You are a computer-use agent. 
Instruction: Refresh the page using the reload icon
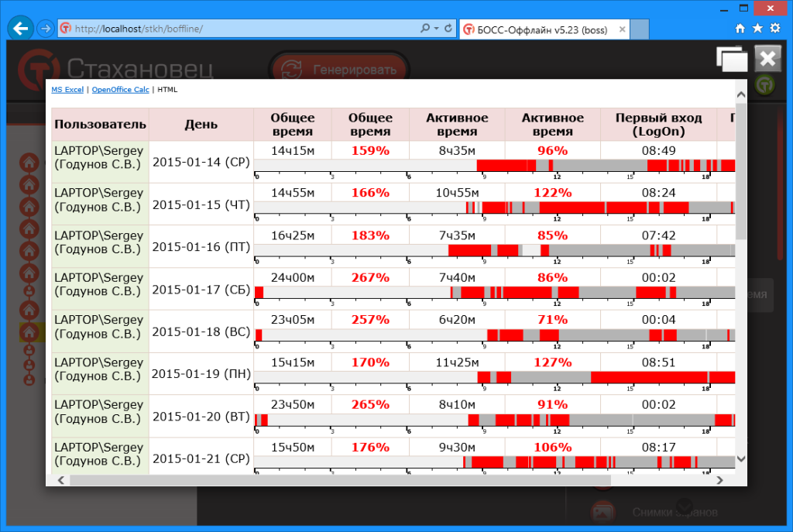coord(448,29)
